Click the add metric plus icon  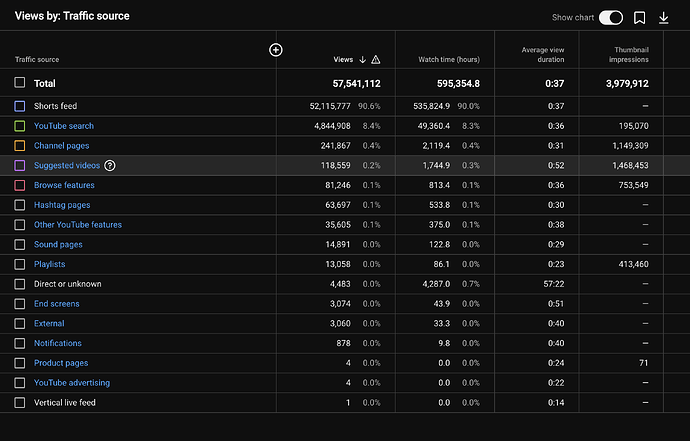(276, 50)
